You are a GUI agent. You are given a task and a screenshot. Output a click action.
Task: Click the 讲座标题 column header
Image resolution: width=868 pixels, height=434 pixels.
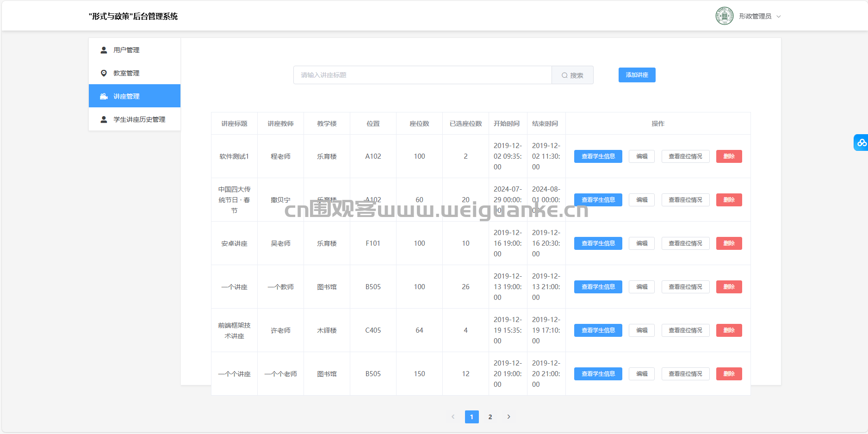(234, 124)
